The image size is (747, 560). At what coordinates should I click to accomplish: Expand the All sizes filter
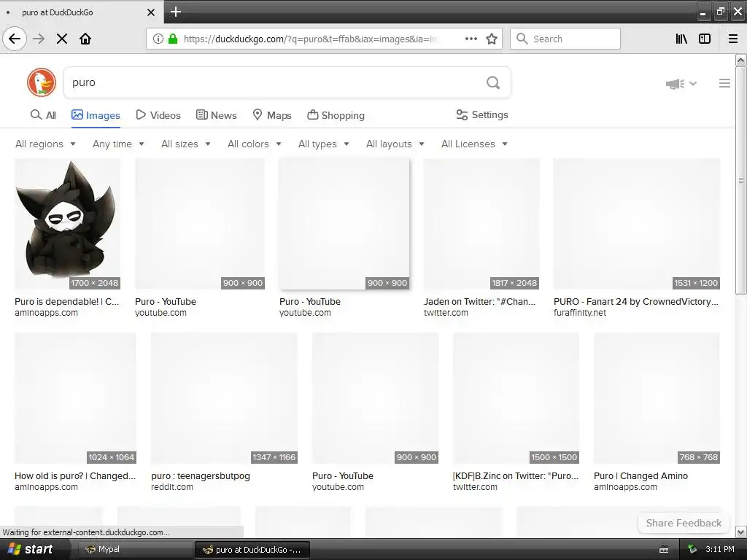[x=186, y=144]
